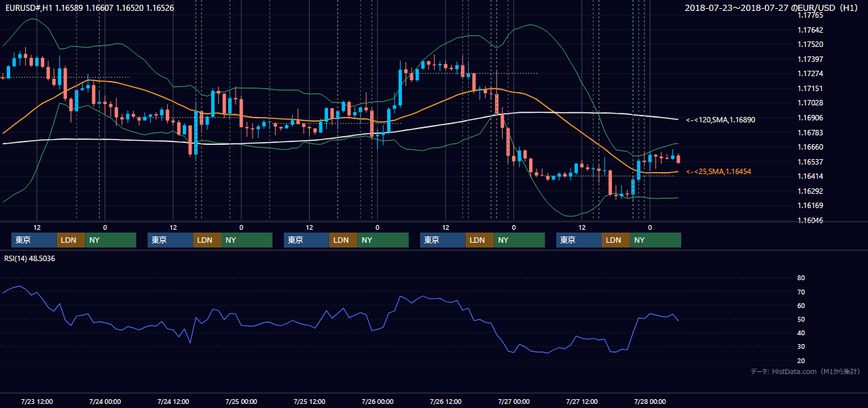Click the 1.16046 price axis label
This screenshot has width=868, height=408.
point(810,220)
